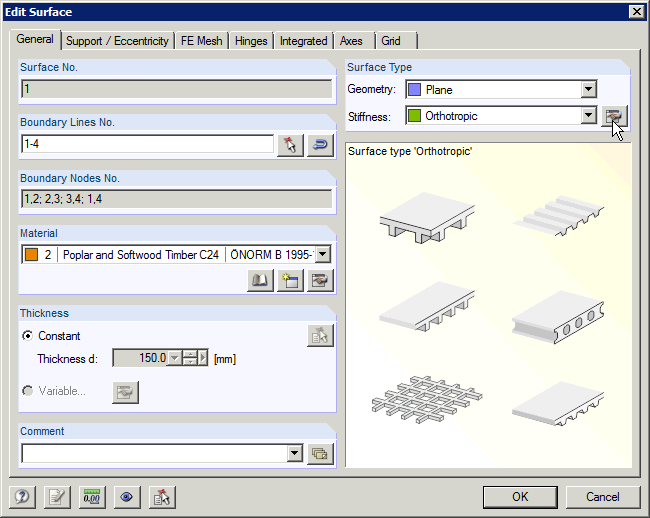Switch to the FE Mesh tab
Screen dimensions: 650x518
pyautogui.click(x=201, y=41)
